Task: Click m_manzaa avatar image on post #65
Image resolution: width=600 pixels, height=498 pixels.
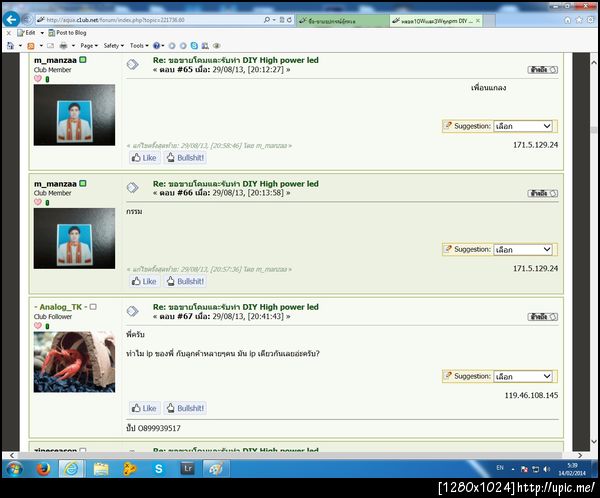Action: 74,115
